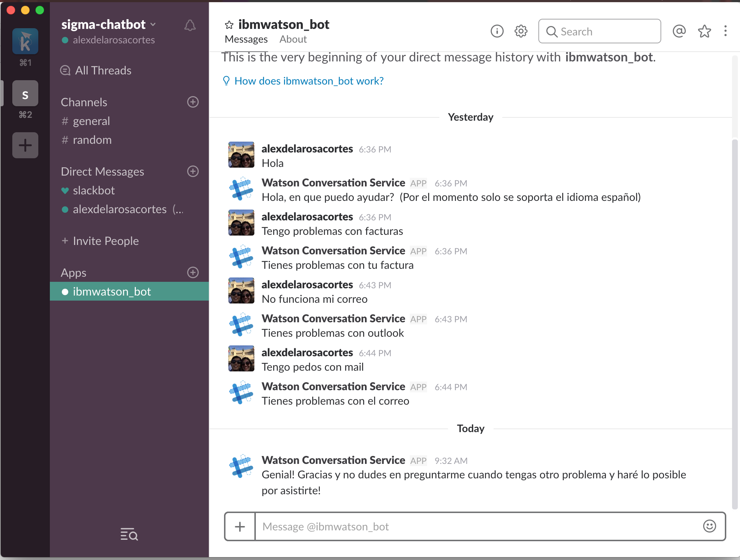Open notification preferences bell icon
740x560 pixels.
(x=190, y=25)
